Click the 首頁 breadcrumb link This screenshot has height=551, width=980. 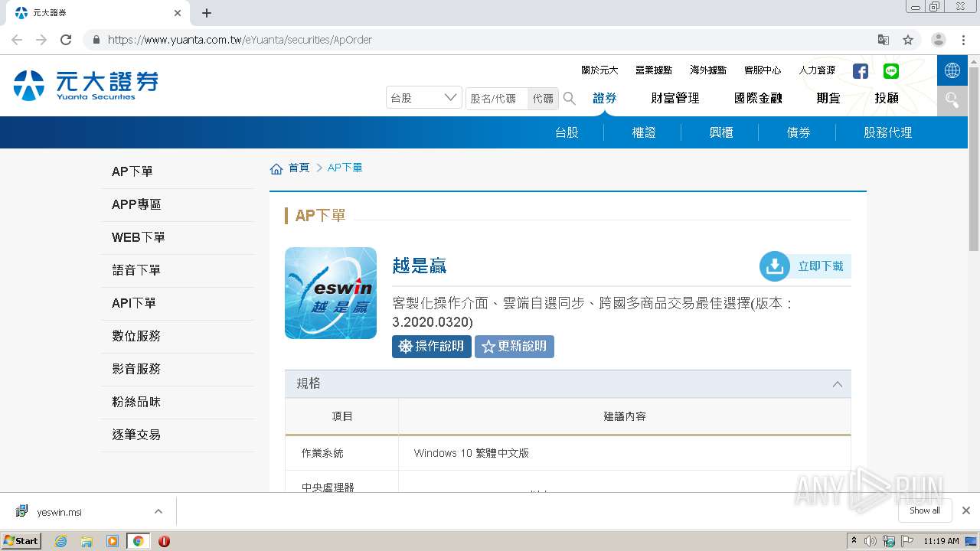(299, 168)
